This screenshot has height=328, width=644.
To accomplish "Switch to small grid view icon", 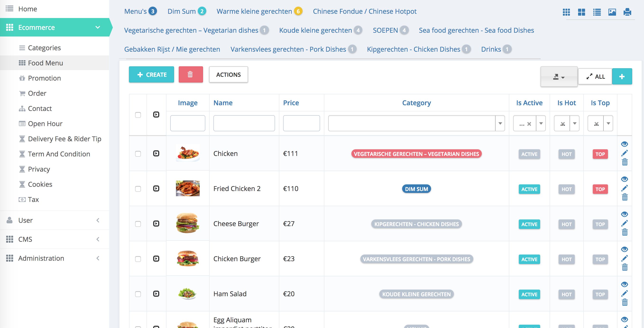I will point(566,12).
